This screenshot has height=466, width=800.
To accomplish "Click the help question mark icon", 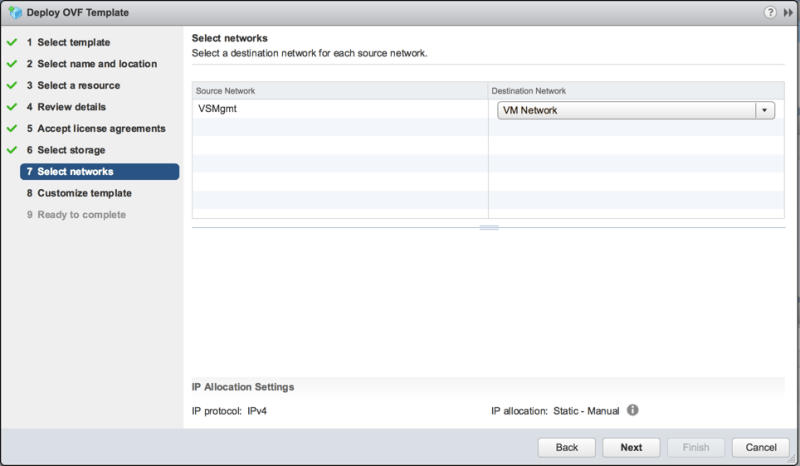I will [x=769, y=12].
